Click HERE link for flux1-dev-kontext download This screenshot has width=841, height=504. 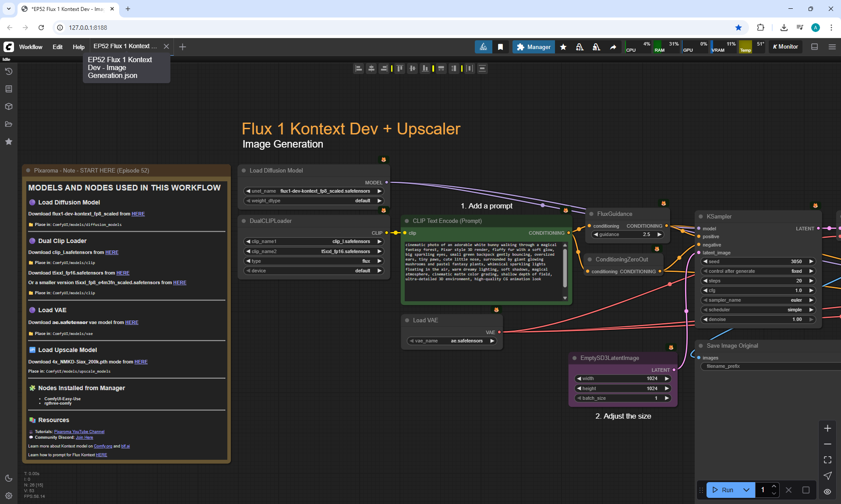(138, 214)
